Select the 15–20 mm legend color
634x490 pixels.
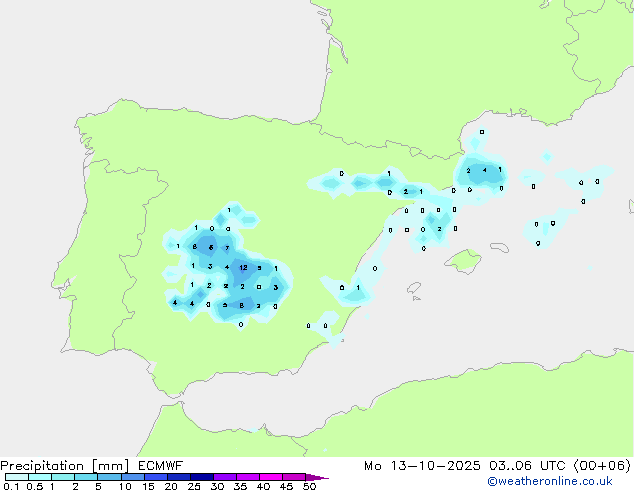pyautogui.click(x=155, y=477)
